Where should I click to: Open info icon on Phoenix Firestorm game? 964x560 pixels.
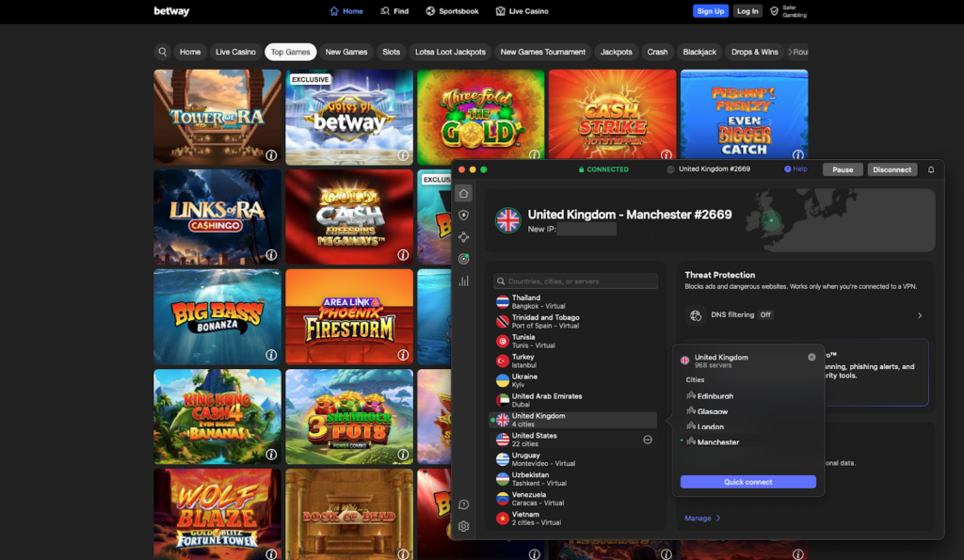click(x=403, y=355)
